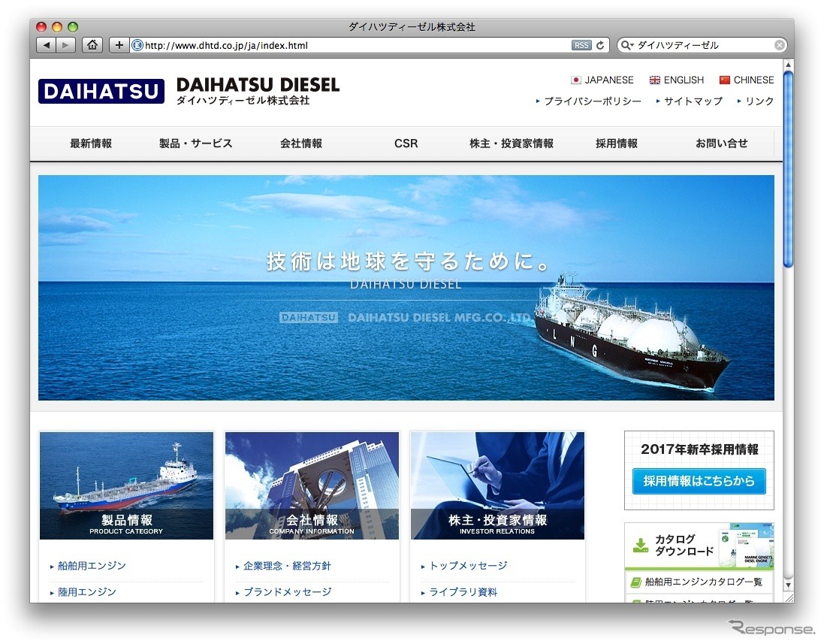Click the green download arrow icon
The image size is (824, 644).
(x=641, y=545)
